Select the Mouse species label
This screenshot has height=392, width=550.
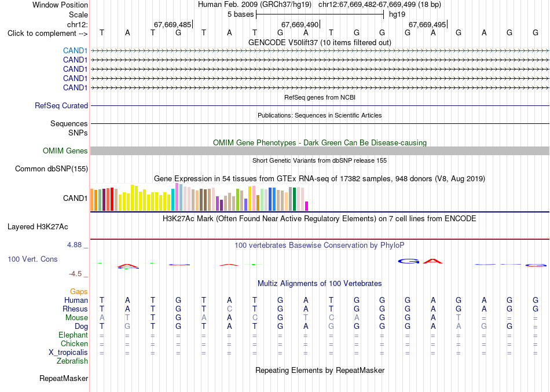[76, 318]
